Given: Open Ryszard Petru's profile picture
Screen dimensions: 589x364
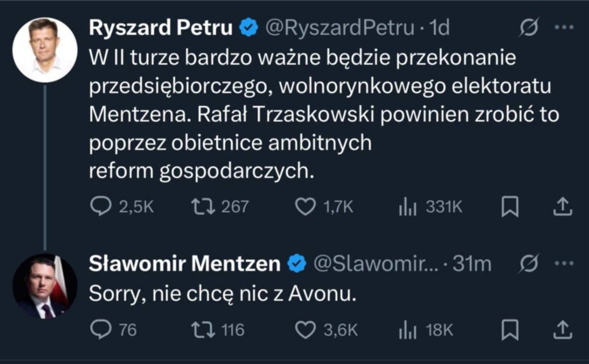Looking at the screenshot, I should [x=45, y=50].
